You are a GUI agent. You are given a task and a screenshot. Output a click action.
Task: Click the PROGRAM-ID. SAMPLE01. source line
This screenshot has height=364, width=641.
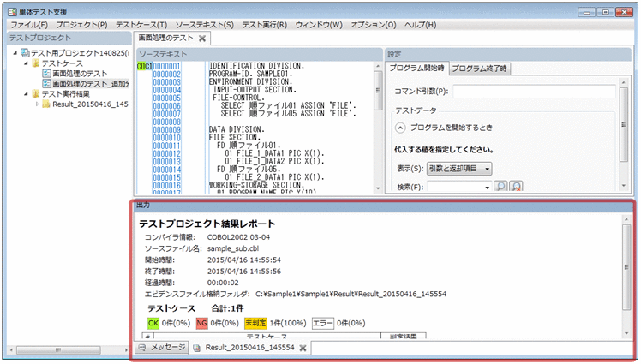point(250,74)
